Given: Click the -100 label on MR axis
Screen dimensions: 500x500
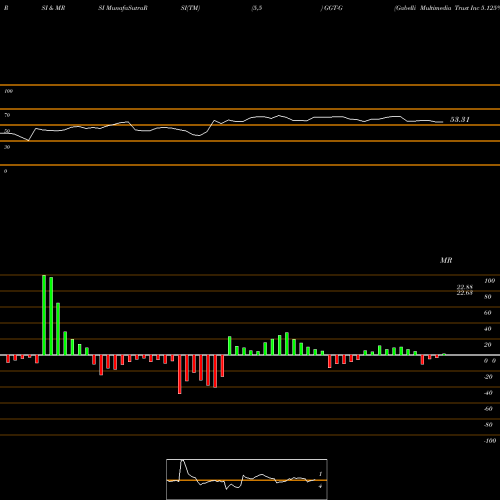Looking at the screenshot, I should coord(490,441).
